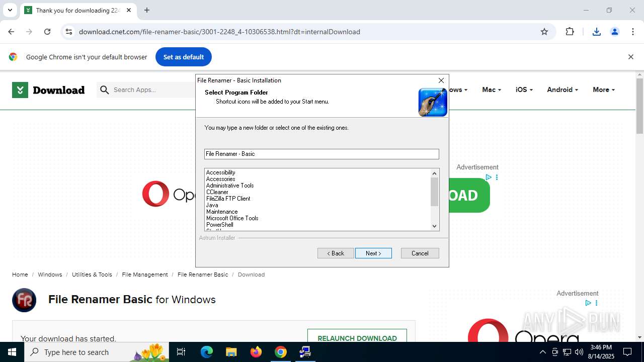
Task: Open Home breadcrumb link
Action: point(20,275)
